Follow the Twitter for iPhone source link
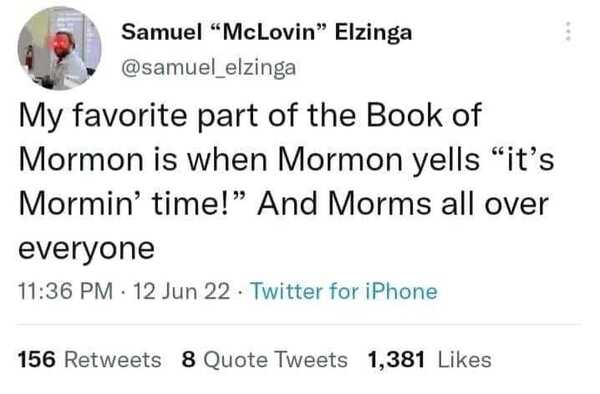600x394 pixels. coord(344,291)
